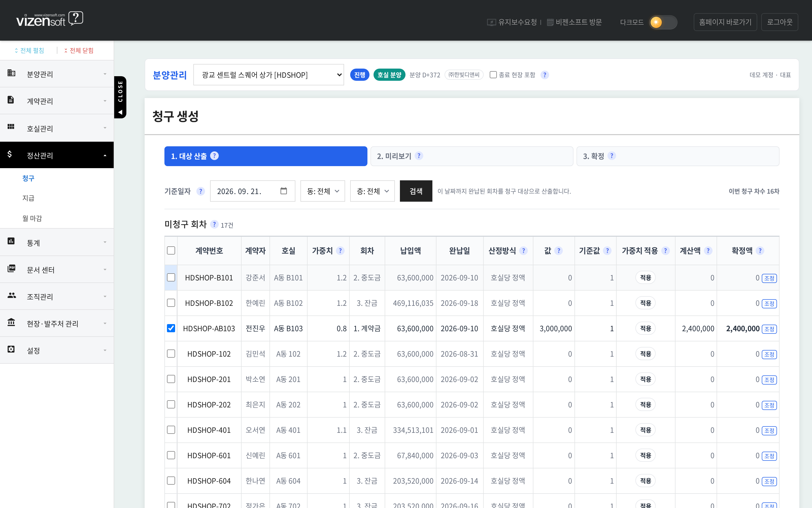Open the 청구 submenu item

pyautogui.click(x=28, y=178)
